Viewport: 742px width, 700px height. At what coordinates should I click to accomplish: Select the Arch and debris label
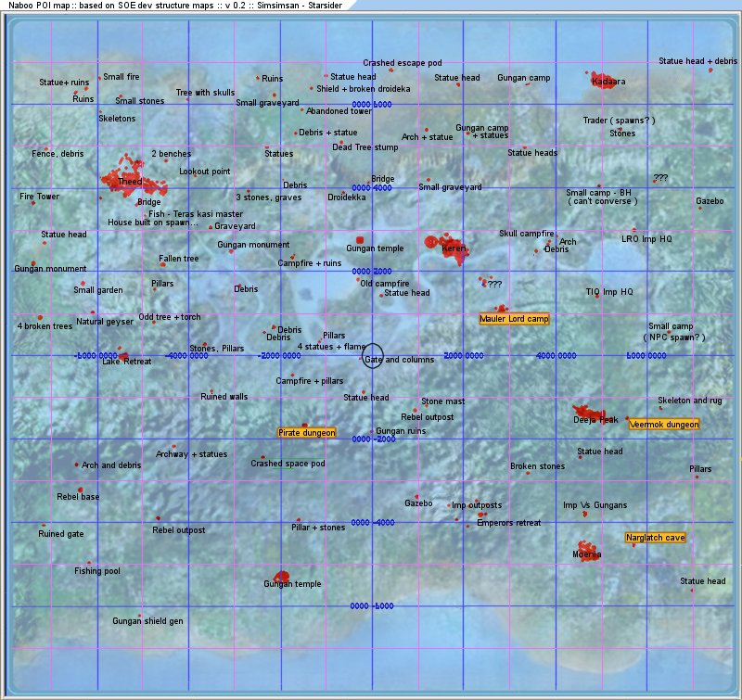111,465
